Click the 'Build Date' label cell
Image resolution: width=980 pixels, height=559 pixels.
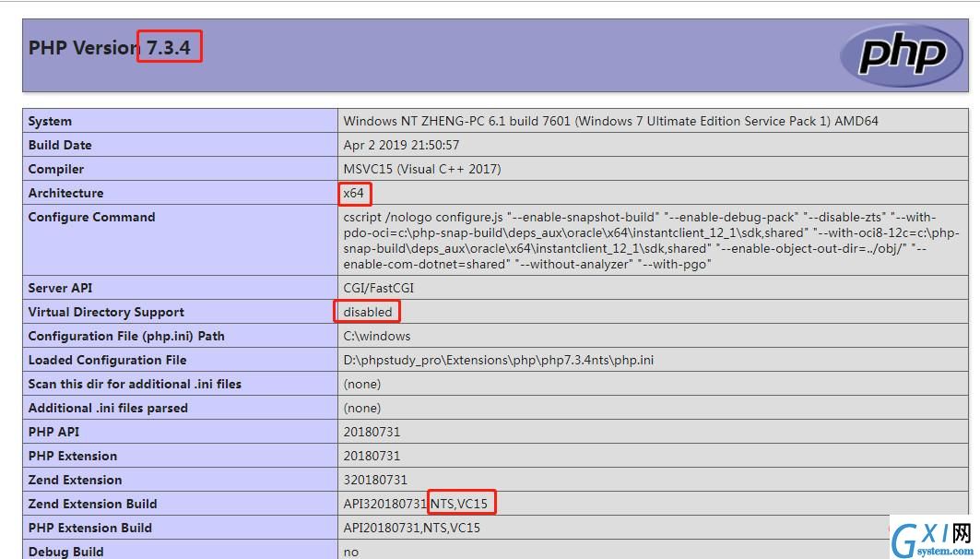pos(60,145)
